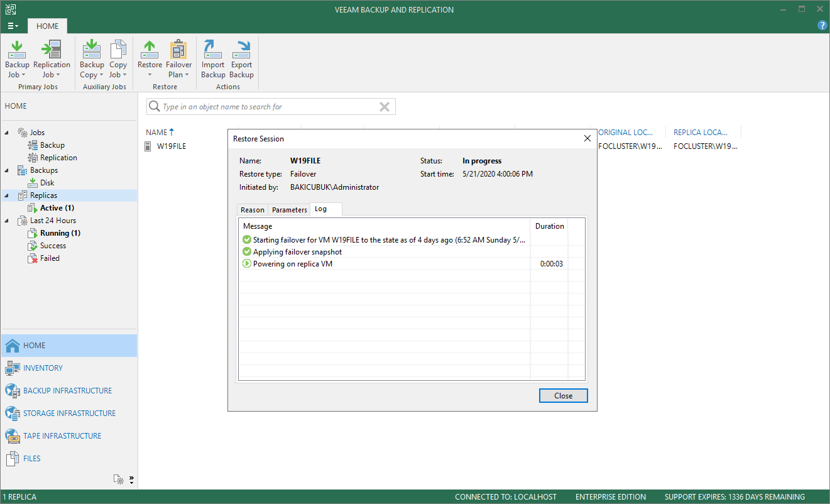Open the INVENTORY navigation view
Screen dimensions: 830x504
pyautogui.click(x=68, y=368)
